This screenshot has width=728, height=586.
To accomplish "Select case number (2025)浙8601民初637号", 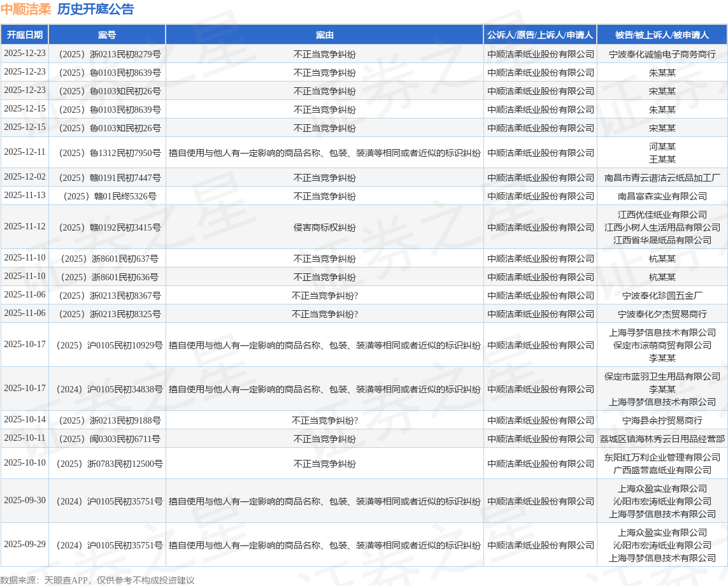I will point(110,259).
